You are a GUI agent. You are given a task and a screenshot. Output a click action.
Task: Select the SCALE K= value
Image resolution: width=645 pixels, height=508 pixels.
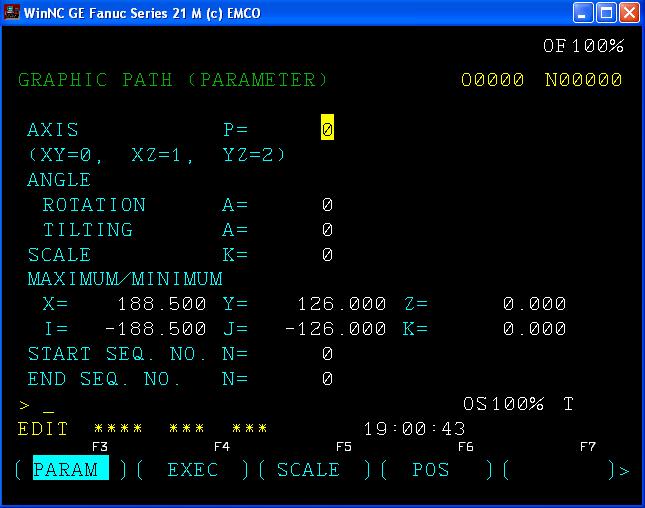point(327,255)
